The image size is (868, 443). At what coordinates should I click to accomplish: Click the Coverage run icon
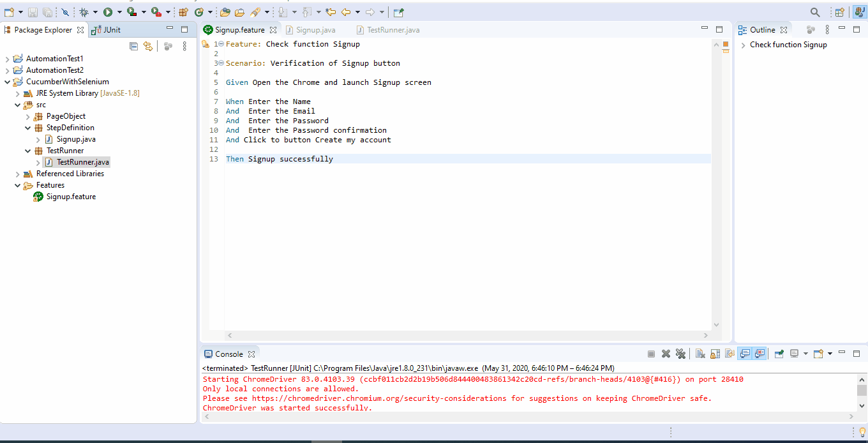132,12
